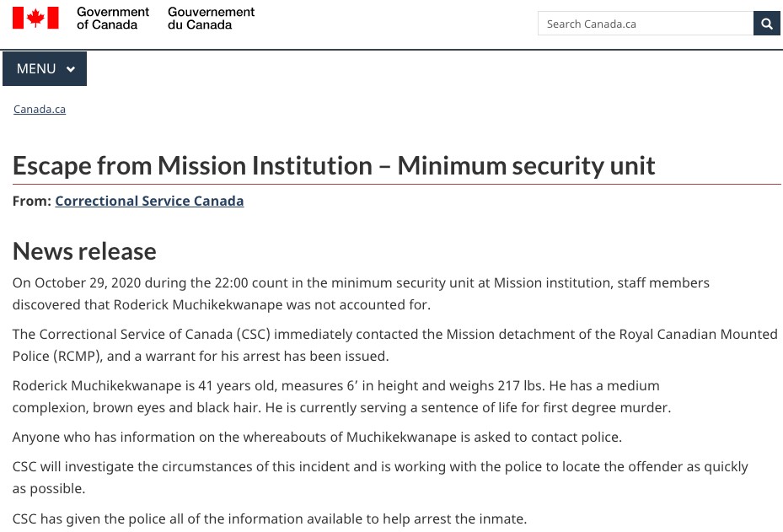Click the French Gouvernement du Canada wordmark
This screenshot has width=783, height=532.
211,18
